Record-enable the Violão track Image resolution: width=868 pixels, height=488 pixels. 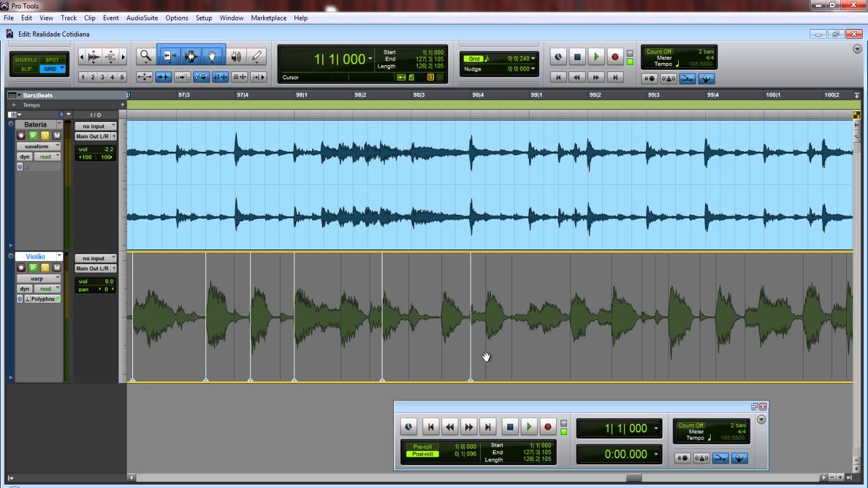[x=21, y=268]
